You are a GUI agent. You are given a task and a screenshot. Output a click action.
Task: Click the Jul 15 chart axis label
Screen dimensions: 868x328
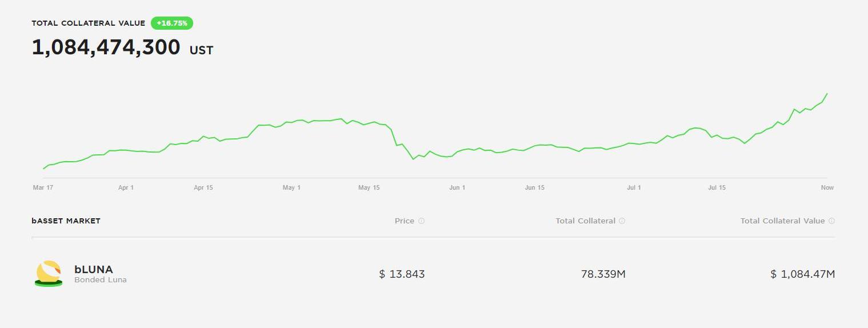(717, 187)
